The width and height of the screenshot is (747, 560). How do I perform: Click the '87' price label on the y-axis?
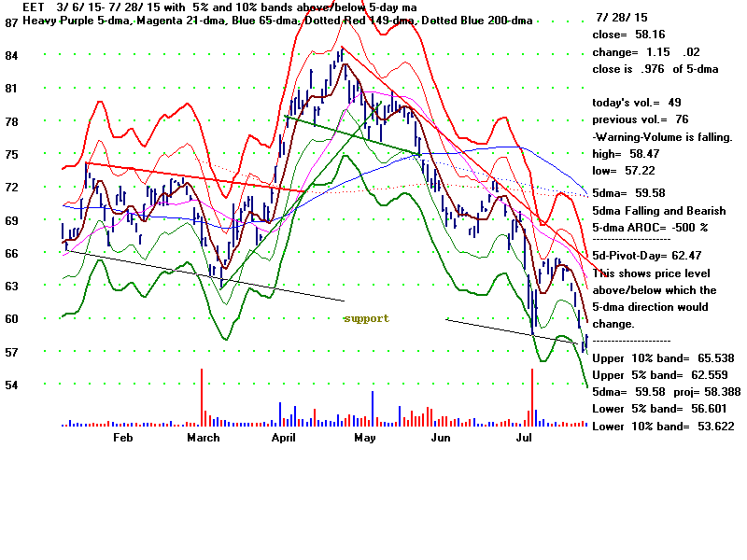[12, 22]
